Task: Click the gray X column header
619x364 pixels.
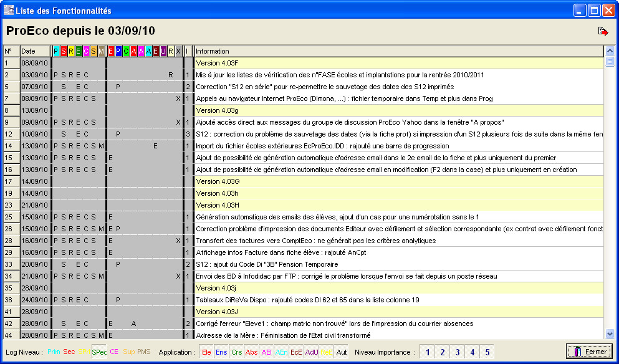Action: click(178, 51)
